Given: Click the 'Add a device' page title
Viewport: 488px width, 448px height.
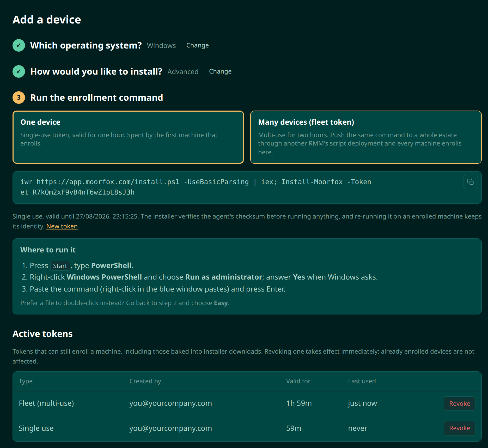Looking at the screenshot, I should coord(47,20).
